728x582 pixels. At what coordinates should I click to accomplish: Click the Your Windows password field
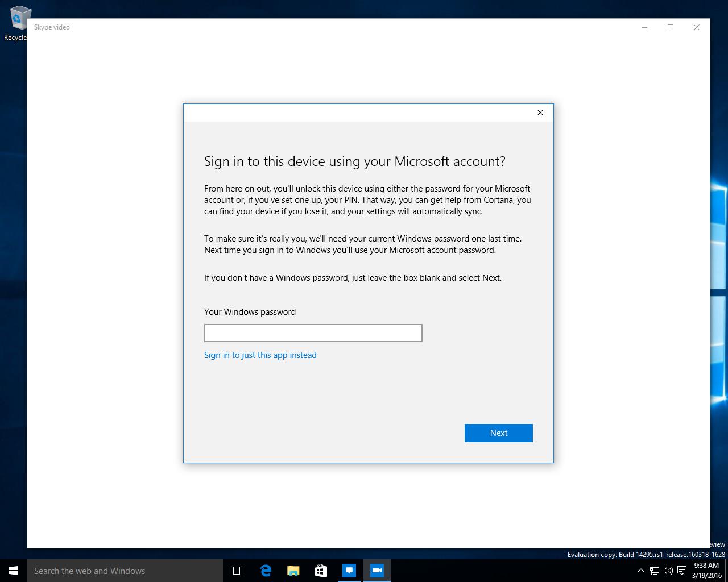tap(313, 333)
